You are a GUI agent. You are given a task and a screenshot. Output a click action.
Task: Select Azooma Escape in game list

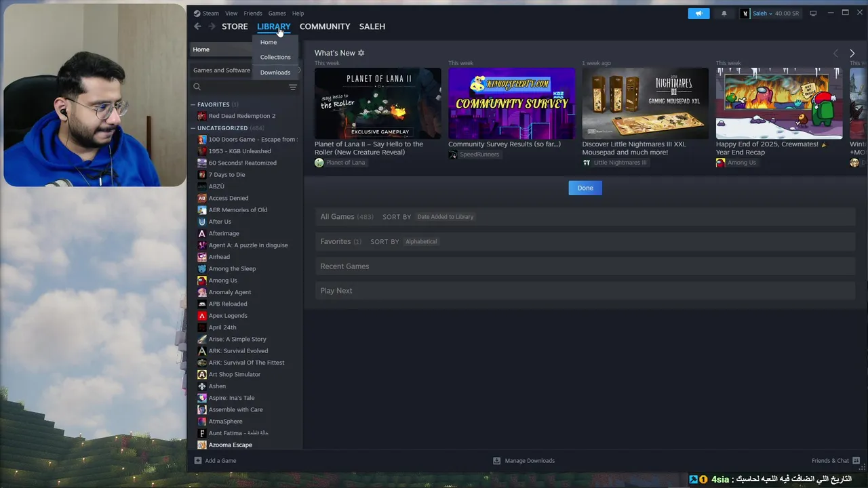coord(230,445)
